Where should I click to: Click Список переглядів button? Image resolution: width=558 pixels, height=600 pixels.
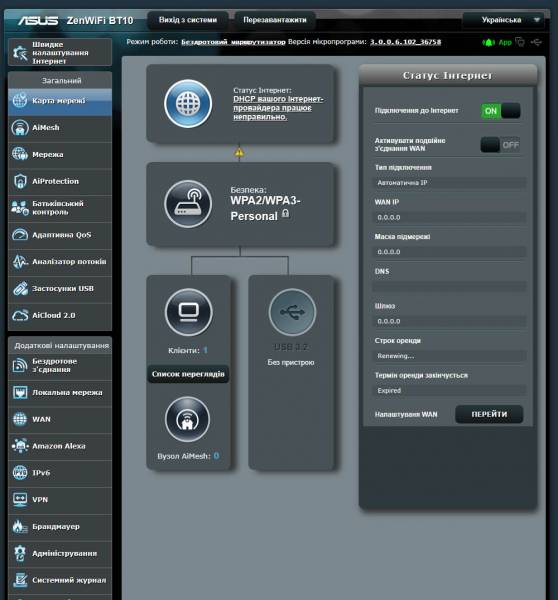188,374
